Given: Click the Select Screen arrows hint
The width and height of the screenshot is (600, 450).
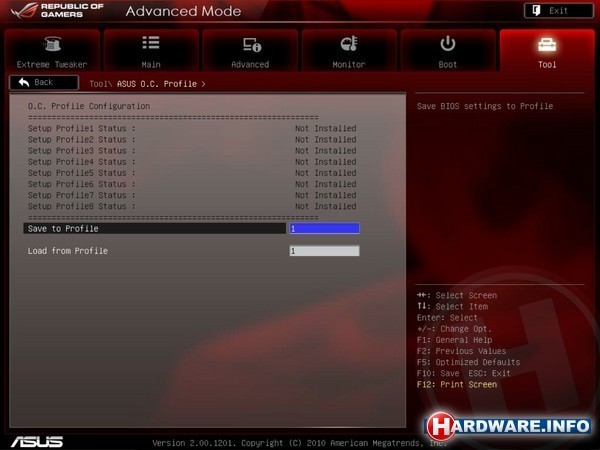Looking at the screenshot, I should (x=457, y=295).
